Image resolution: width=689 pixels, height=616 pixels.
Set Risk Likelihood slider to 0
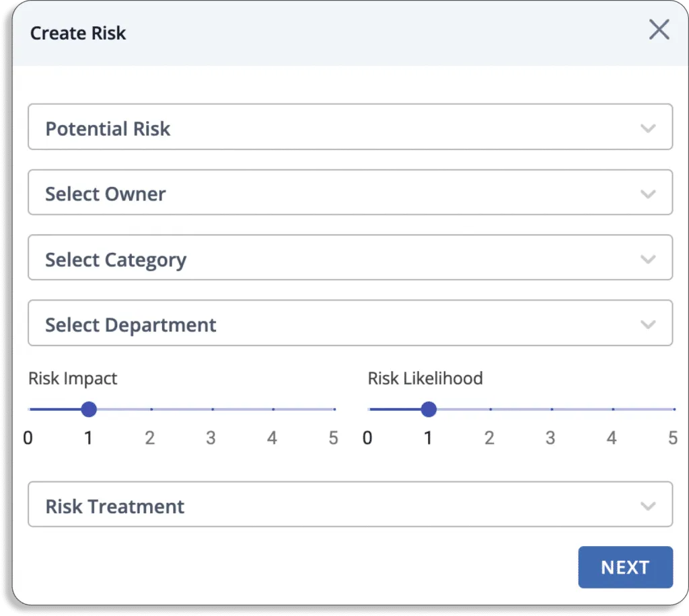(369, 409)
